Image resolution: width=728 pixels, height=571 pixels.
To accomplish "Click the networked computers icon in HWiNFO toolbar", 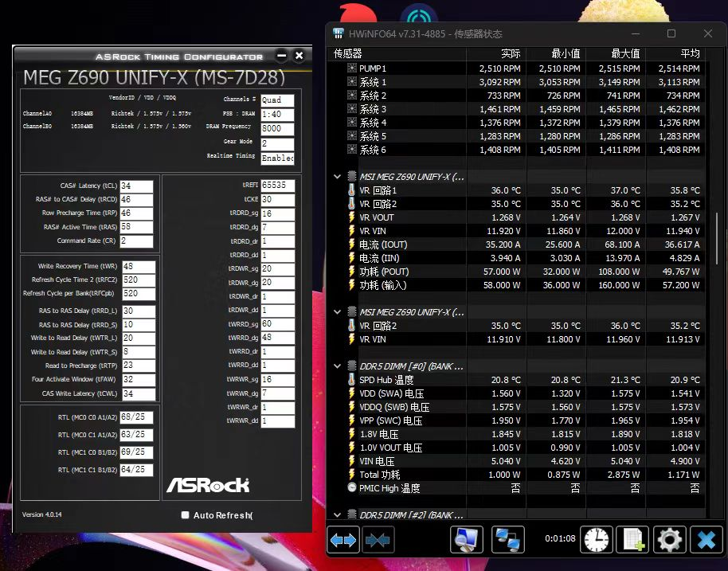I will coord(507,540).
